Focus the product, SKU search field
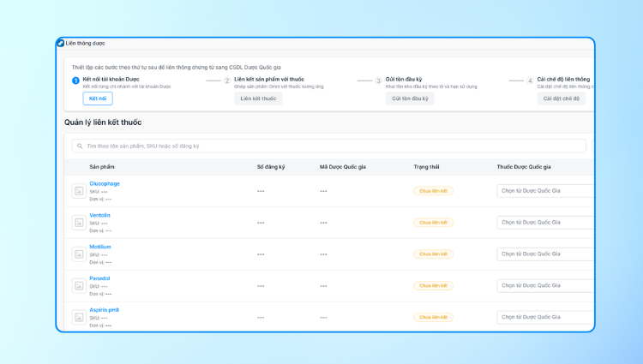 pyautogui.click(x=329, y=146)
